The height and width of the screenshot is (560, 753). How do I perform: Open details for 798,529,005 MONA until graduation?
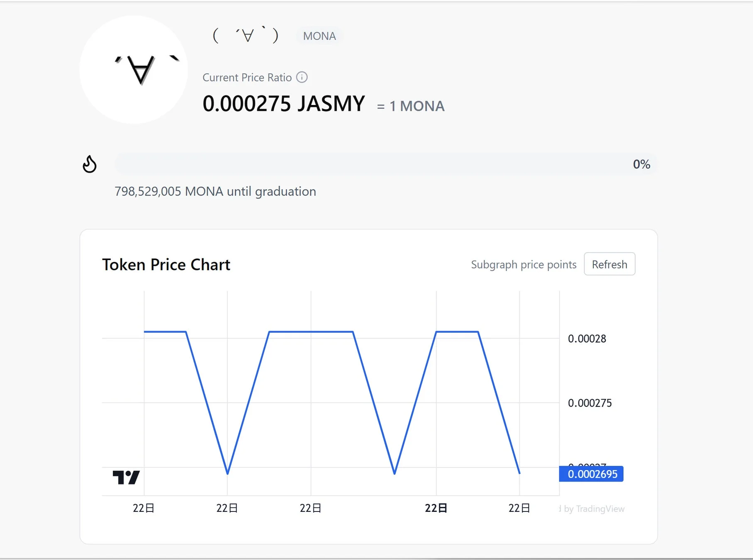pos(215,191)
